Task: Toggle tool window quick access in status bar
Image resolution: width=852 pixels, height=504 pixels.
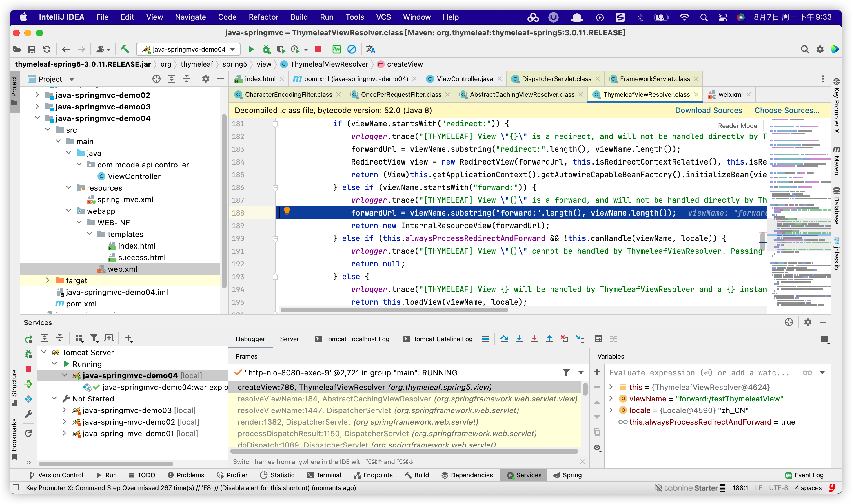Action: (x=15, y=488)
